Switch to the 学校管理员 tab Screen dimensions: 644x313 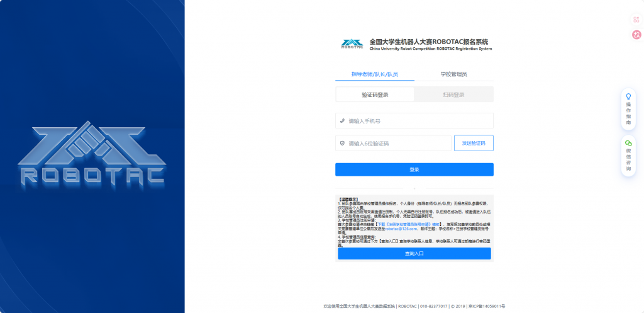tap(454, 74)
